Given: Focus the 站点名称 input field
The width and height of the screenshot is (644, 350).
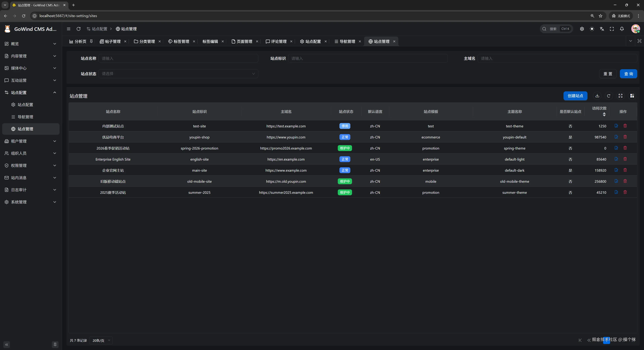Looking at the screenshot, I should pos(178,59).
